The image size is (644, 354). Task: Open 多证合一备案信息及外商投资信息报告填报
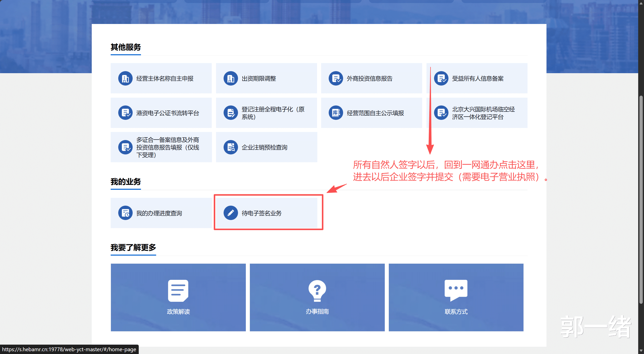pos(168,147)
